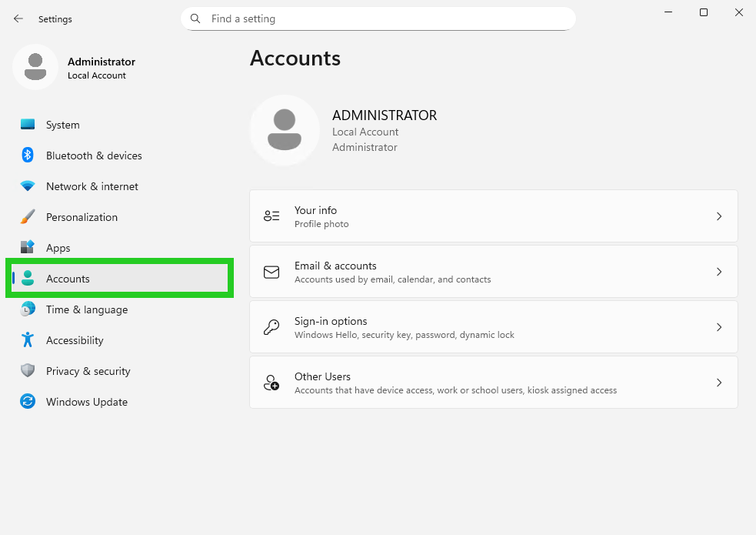This screenshot has height=535, width=756.
Task: Click the back arrow to go back
Action: pyautogui.click(x=17, y=18)
